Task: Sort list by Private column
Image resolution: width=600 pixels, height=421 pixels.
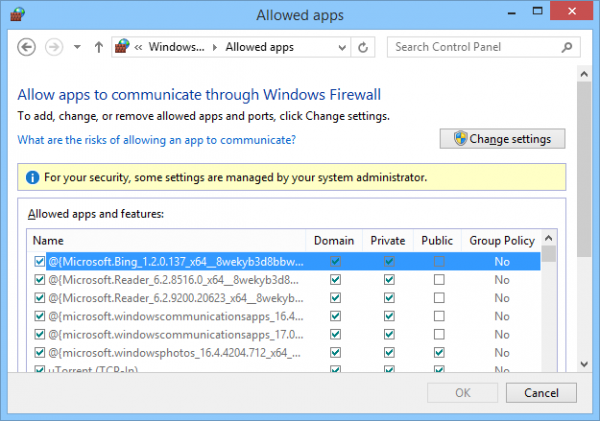Action: [388, 240]
